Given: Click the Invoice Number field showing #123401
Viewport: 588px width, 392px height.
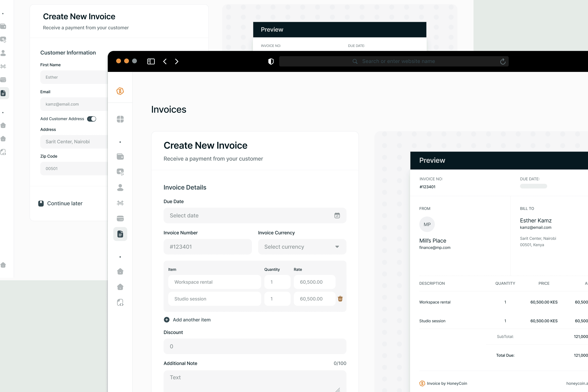Looking at the screenshot, I should coord(208,247).
